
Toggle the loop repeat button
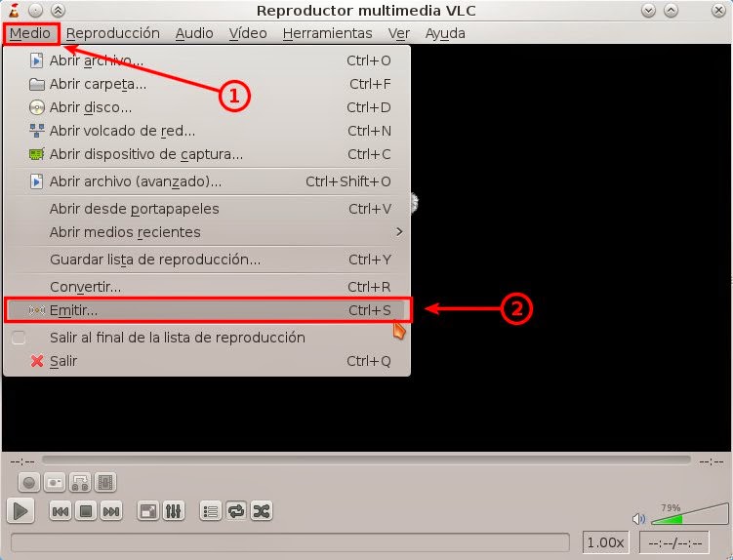click(236, 511)
